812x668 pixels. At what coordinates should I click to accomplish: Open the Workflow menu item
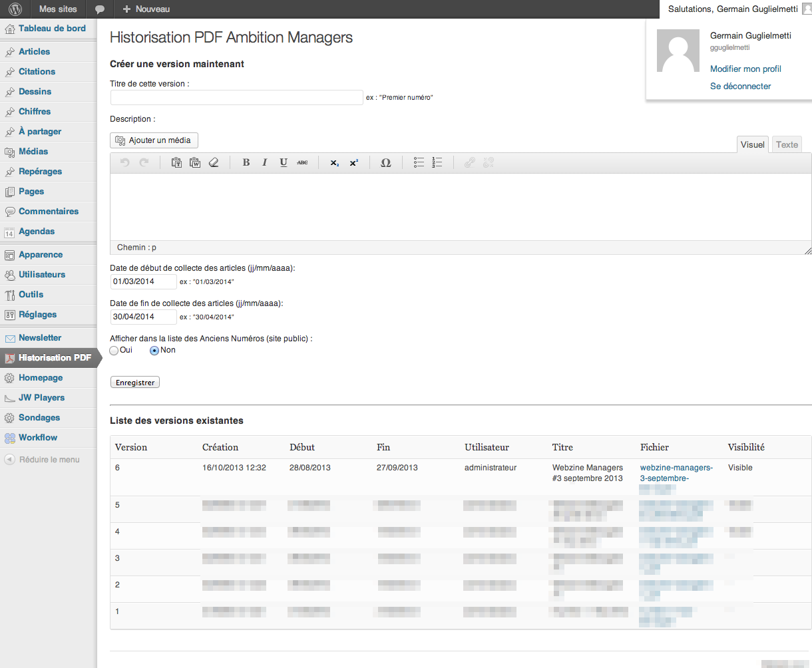point(48,438)
